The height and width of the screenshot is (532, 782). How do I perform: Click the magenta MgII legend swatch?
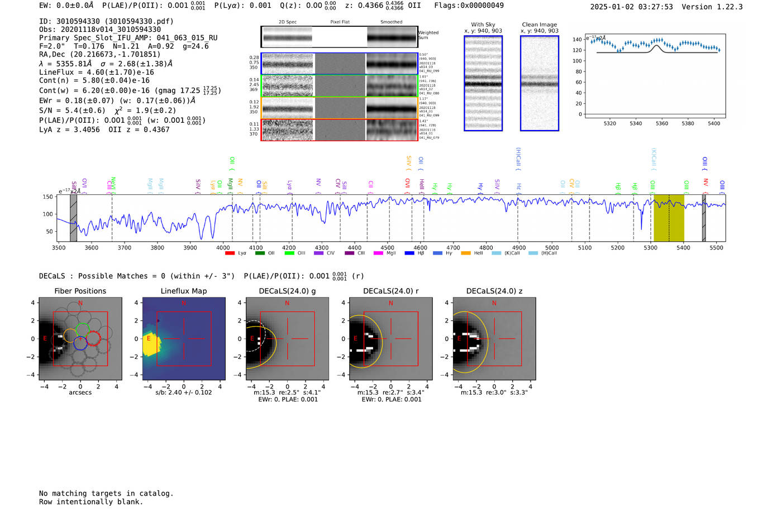click(379, 253)
